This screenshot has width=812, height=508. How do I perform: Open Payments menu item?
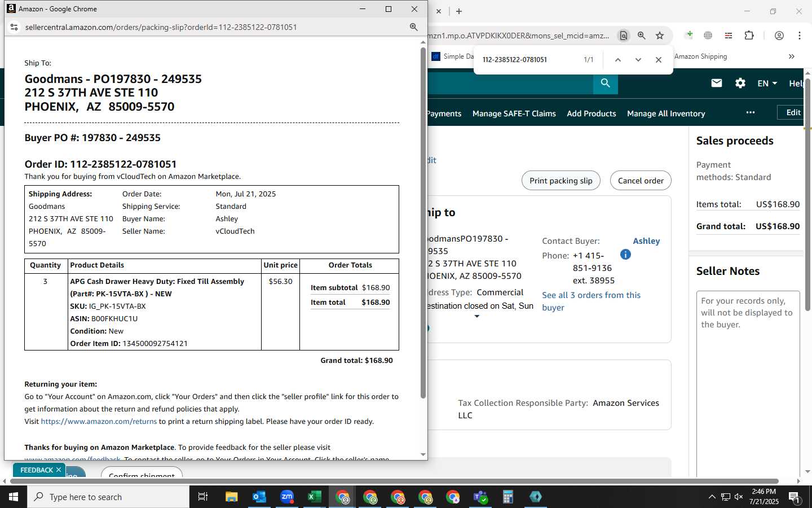[x=444, y=113]
